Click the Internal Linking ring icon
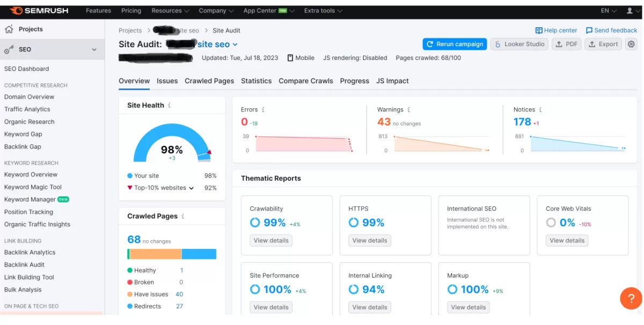The height and width of the screenshot is (325, 644). (x=354, y=290)
